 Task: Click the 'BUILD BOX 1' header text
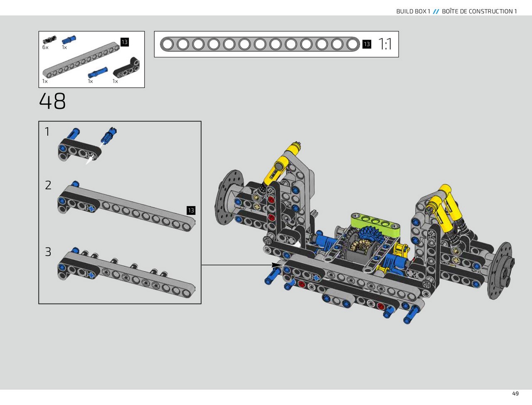[x=413, y=11]
